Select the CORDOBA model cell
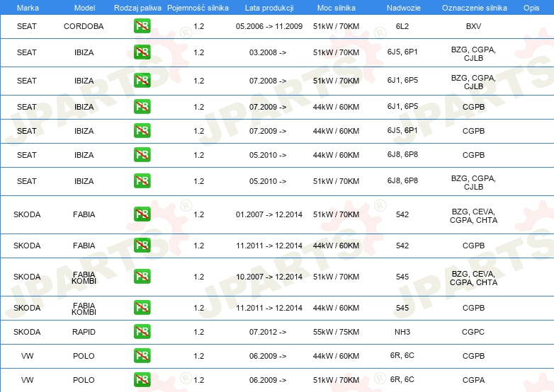This screenshot has height=392, width=554. (x=84, y=26)
